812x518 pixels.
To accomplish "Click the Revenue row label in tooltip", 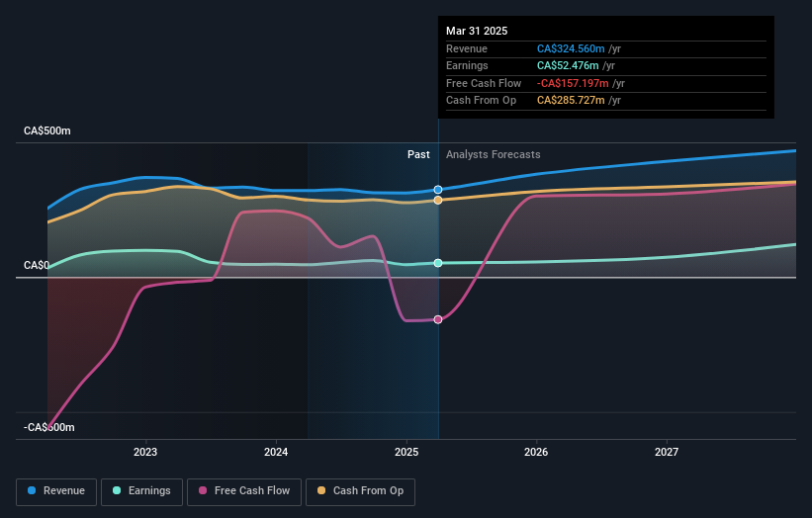I will pos(467,48).
